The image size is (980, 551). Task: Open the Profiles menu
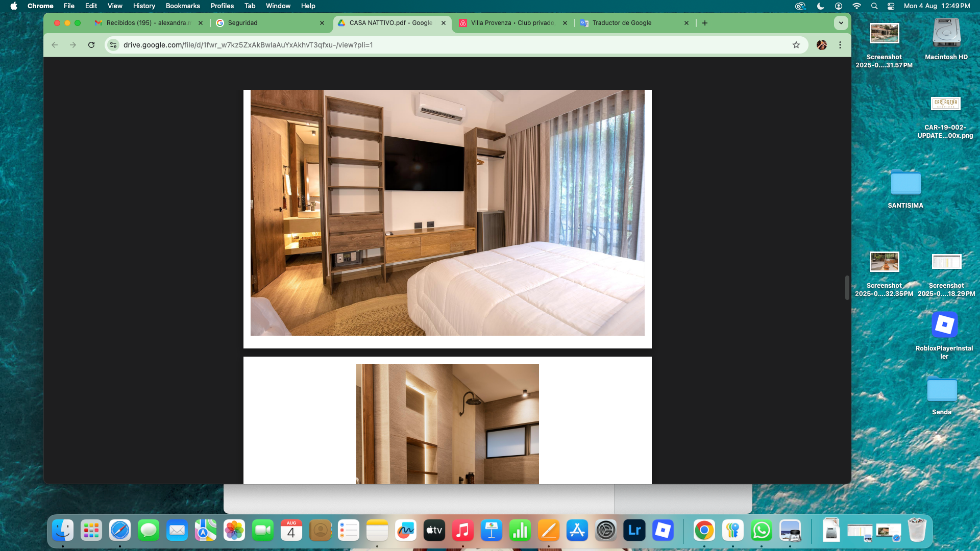[222, 6]
